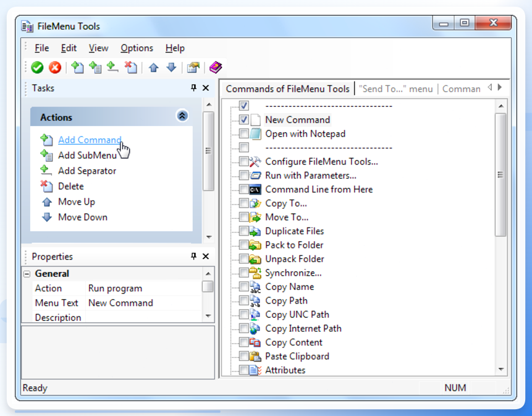The image size is (532, 416).
Task: Enable the Open with Notepad checkbox
Action: [x=243, y=134]
